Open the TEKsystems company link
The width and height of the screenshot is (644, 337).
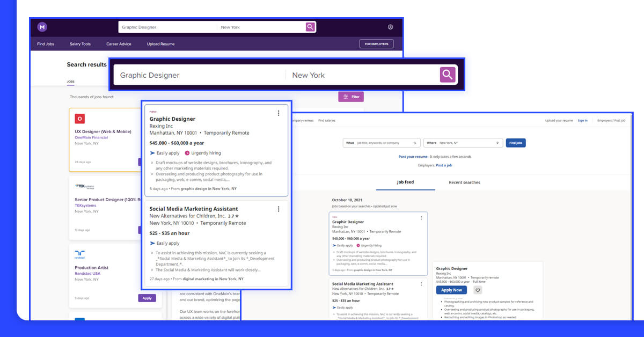click(x=86, y=205)
